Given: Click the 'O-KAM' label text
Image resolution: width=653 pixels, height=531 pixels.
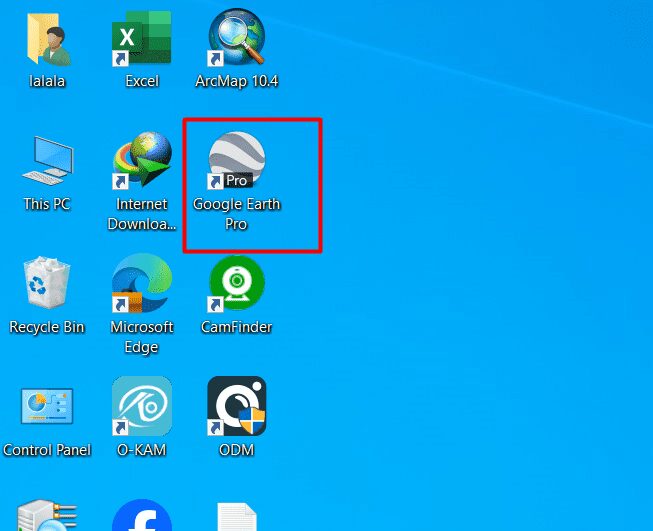Looking at the screenshot, I should (x=142, y=450).
